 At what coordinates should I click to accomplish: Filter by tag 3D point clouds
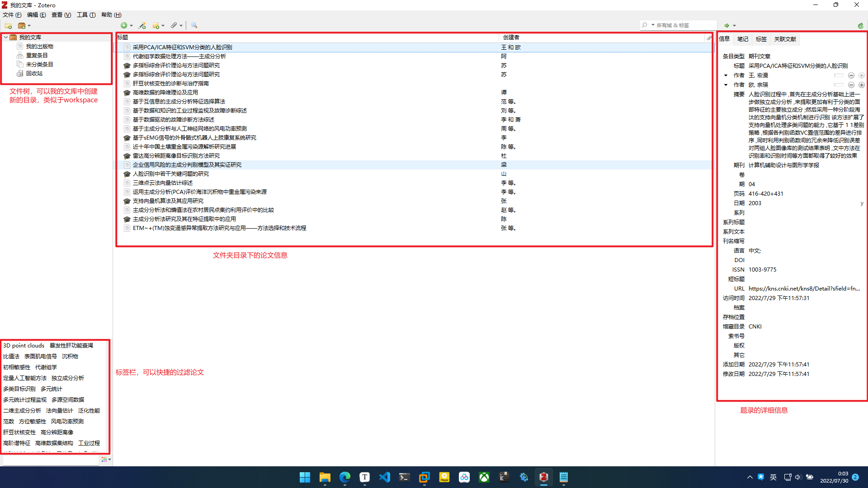tap(24, 346)
